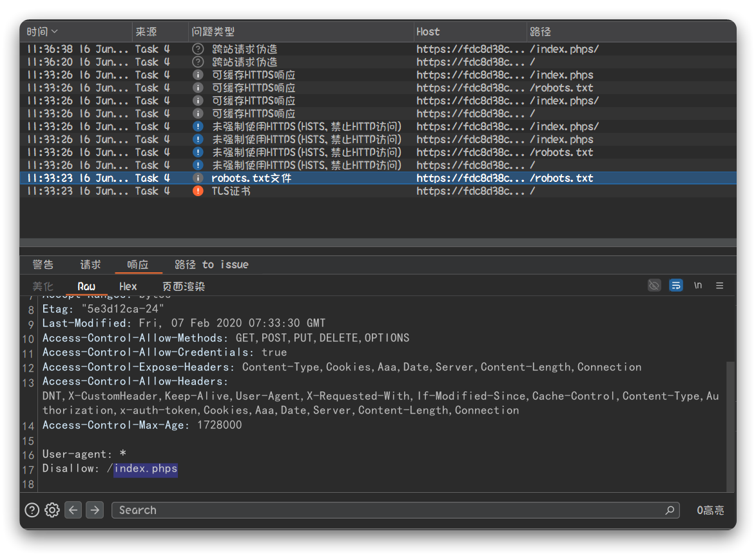The height and width of the screenshot is (556, 756).
Task: Switch to the 警告 tab
Action: pos(43,264)
